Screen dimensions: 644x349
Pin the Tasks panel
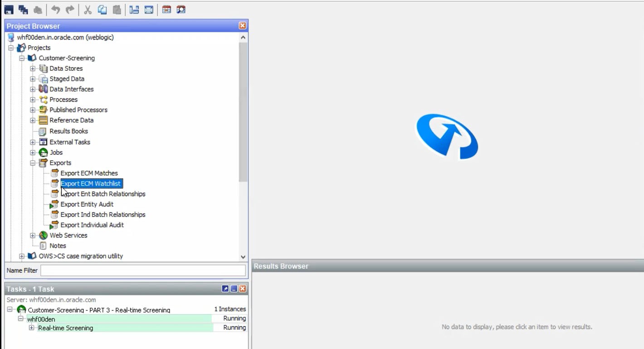coord(225,289)
